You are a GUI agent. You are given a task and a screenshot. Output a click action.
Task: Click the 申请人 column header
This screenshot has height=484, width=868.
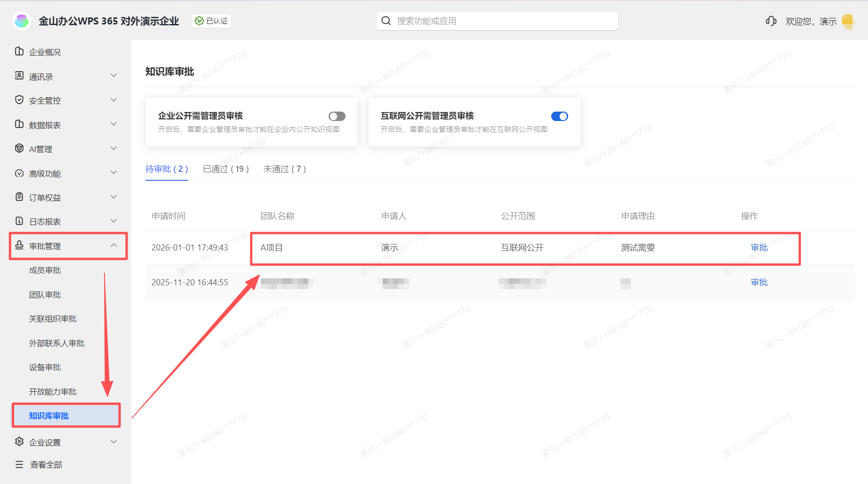394,216
